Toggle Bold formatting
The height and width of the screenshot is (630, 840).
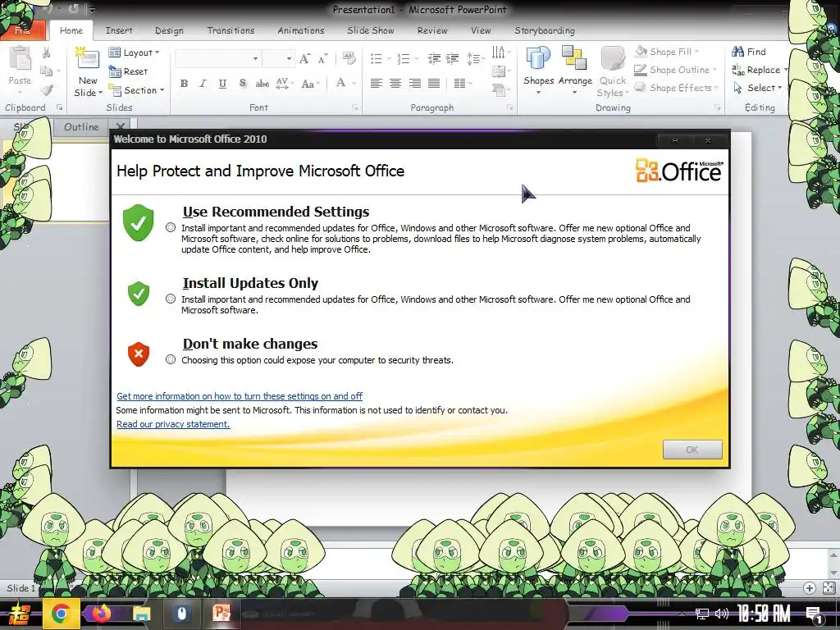184,83
